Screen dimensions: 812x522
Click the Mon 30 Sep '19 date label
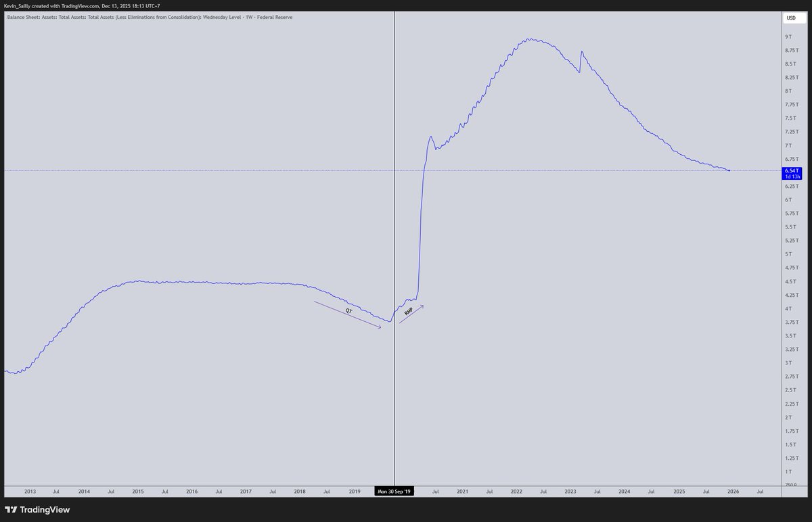pyautogui.click(x=394, y=492)
